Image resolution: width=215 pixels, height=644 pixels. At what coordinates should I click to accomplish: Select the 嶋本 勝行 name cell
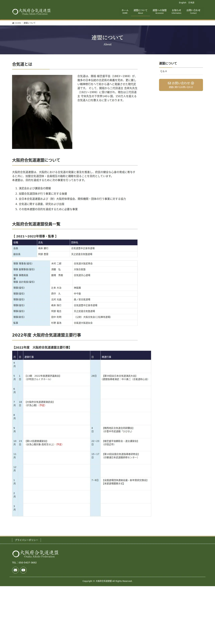coord(53,248)
